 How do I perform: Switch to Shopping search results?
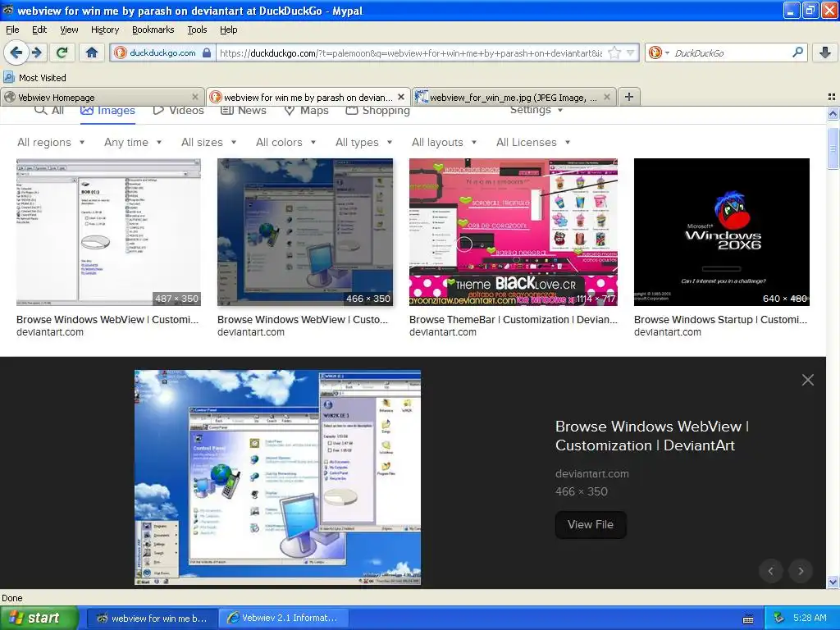pyautogui.click(x=377, y=111)
